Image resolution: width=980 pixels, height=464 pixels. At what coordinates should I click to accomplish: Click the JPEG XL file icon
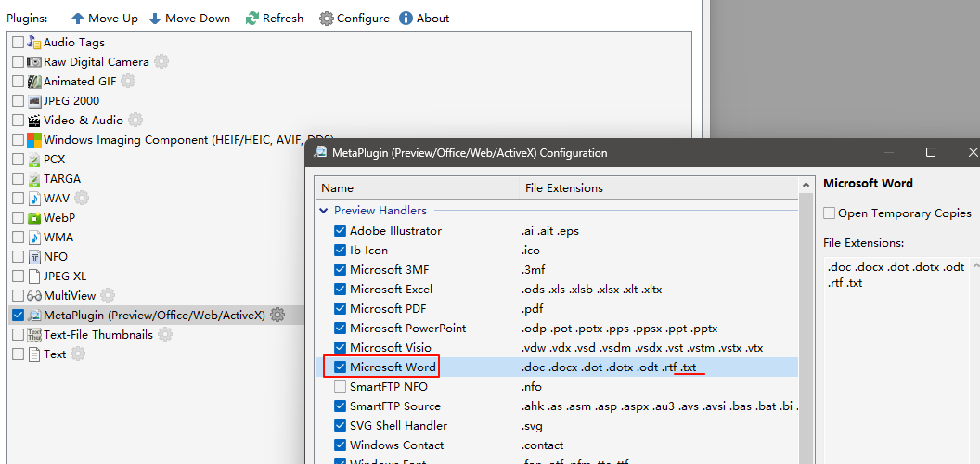[x=34, y=276]
